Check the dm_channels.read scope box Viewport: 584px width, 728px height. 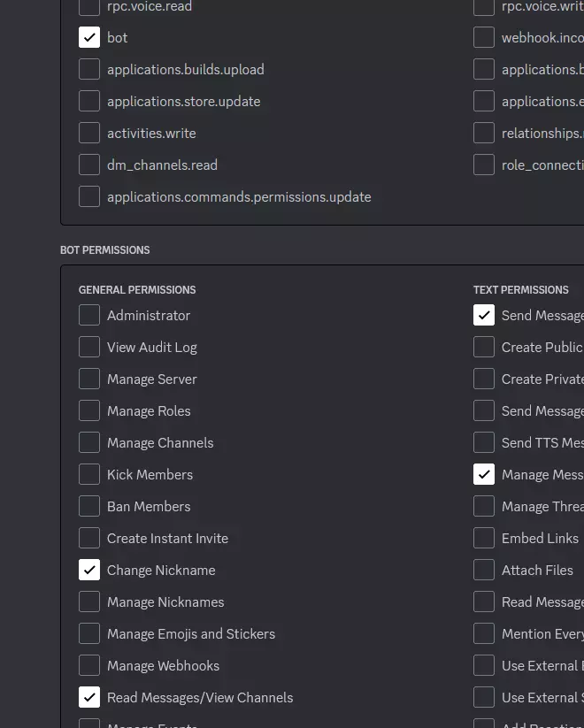89,165
